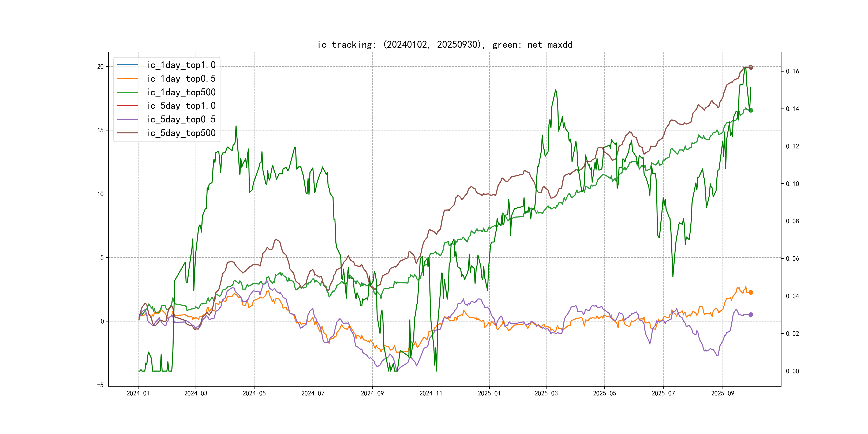Click the chart title text
The width and height of the screenshot is (868, 434).
[x=445, y=45]
